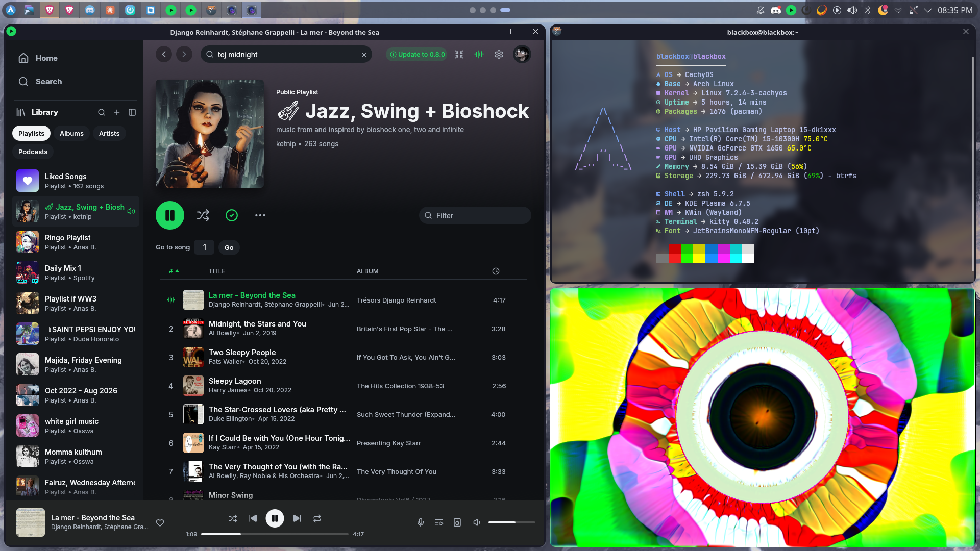This screenshot has width=980, height=551.
Task: Open the green waveform visualizer icon
Action: [x=479, y=54]
